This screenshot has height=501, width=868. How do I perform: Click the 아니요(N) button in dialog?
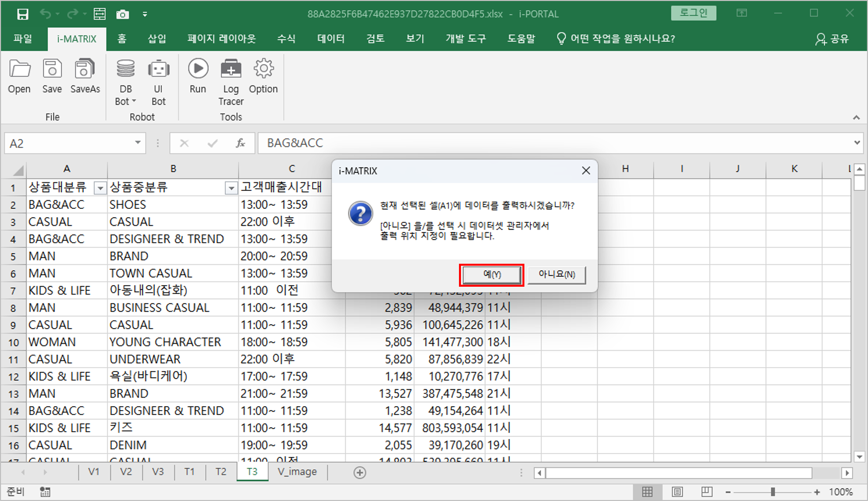click(x=556, y=275)
